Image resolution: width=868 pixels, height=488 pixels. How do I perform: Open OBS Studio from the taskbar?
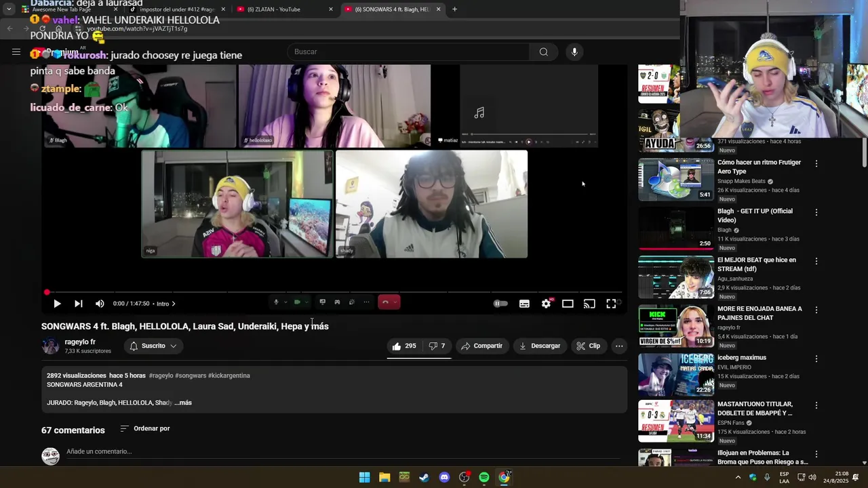click(x=464, y=477)
